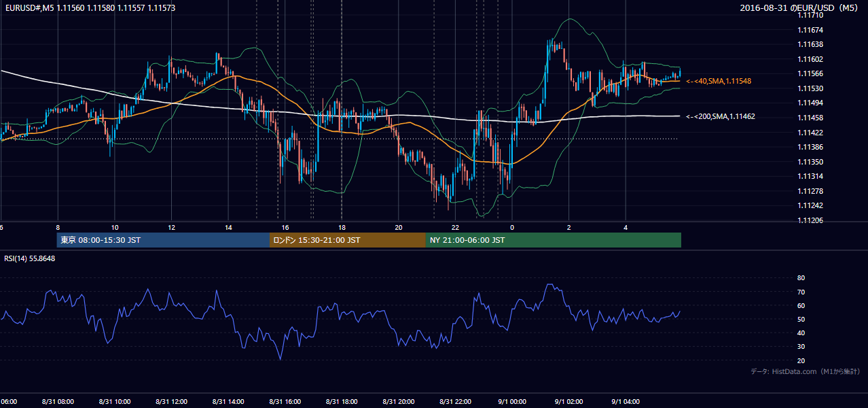Screen dimensions: 868x408
Task: Click the hour label 18 on price chart axis
Action: (x=342, y=227)
